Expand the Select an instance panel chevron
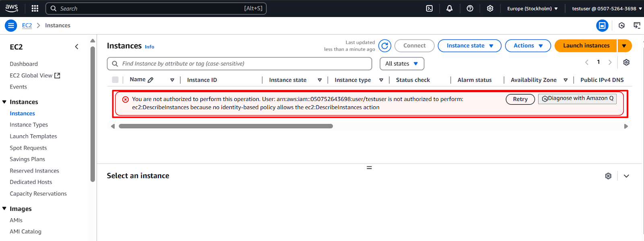The image size is (644, 241). (x=626, y=176)
